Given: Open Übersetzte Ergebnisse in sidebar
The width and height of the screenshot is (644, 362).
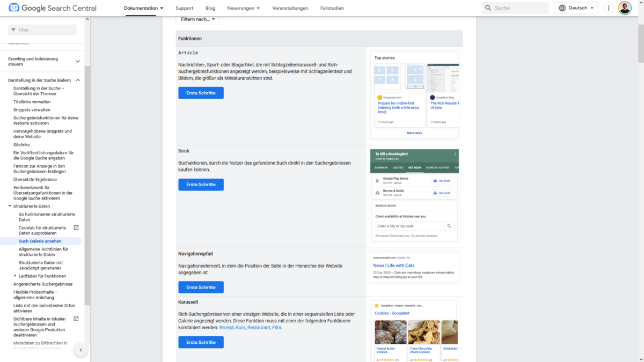Looking at the screenshot, I should click(35, 179).
